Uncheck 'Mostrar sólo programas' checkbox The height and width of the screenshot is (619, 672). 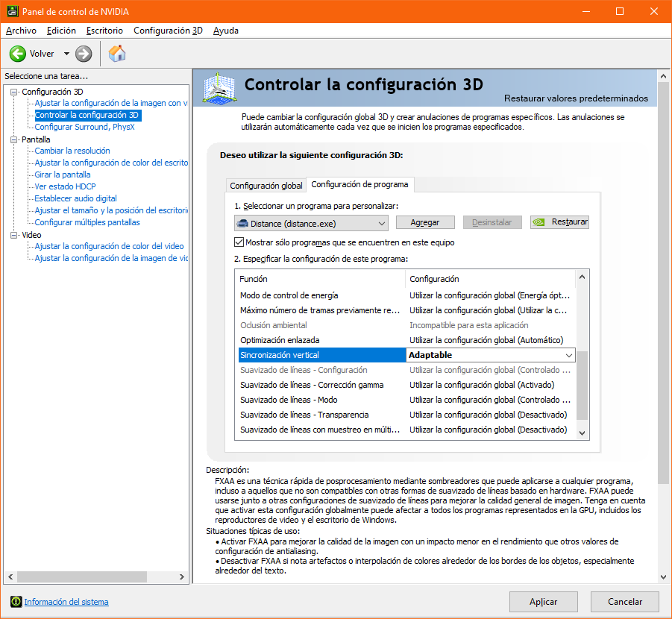pos(239,242)
